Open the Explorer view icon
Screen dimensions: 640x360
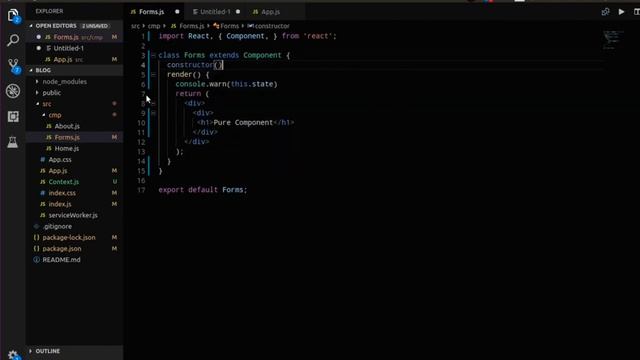(13, 16)
